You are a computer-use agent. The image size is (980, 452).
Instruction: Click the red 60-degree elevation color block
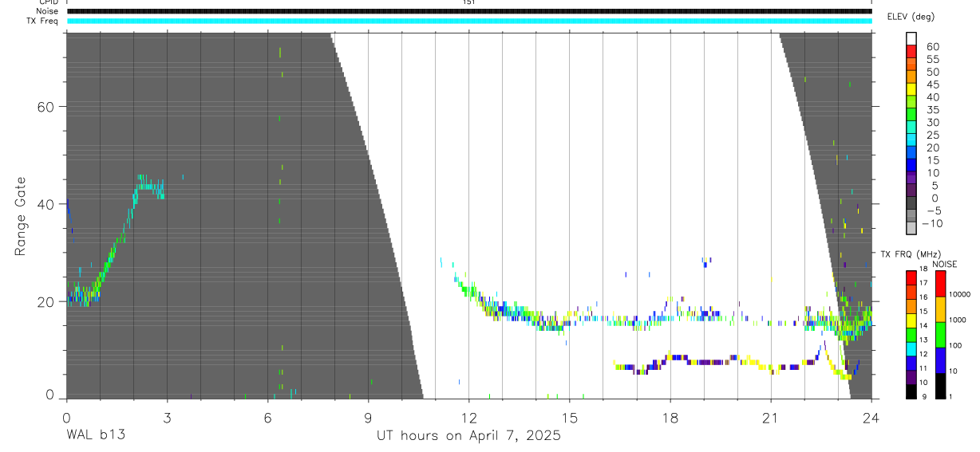911,52
